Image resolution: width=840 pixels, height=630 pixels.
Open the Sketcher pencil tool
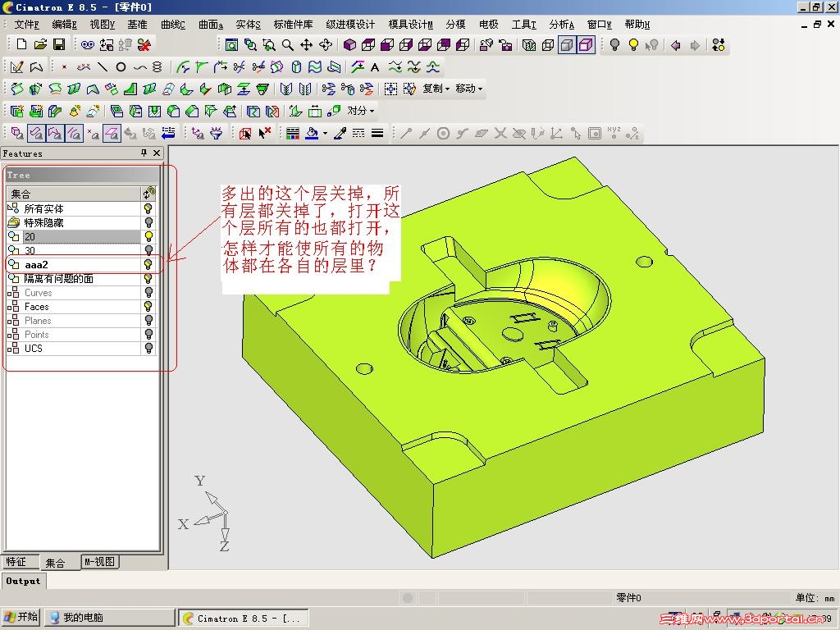pos(17,67)
